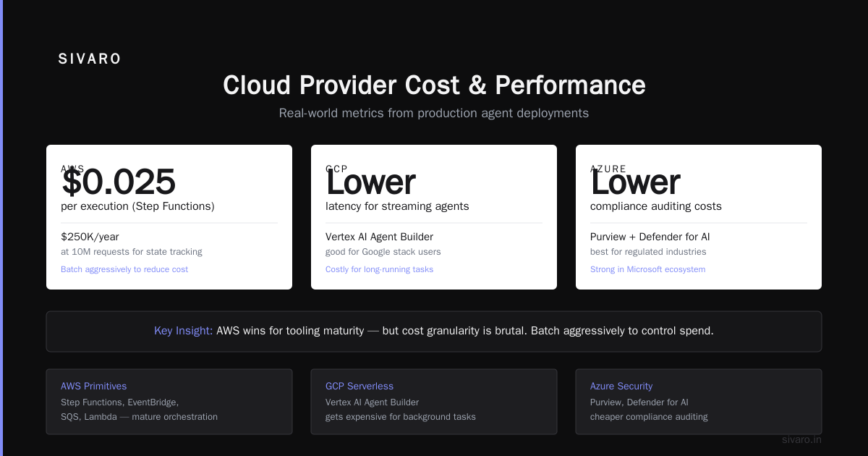Click 'per execution (Step Functions)' text
The height and width of the screenshot is (456, 868).
(137, 206)
